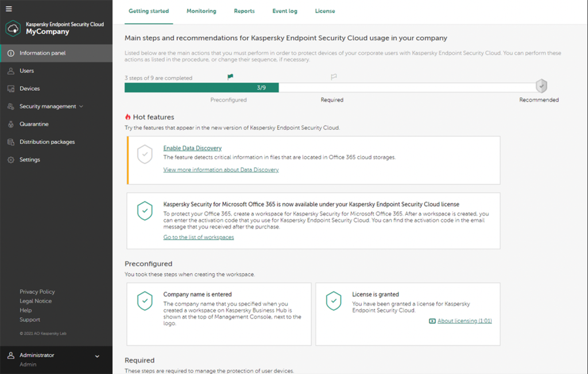Click the Quarantine biohazard icon
Image resolution: width=588 pixels, height=374 pixels.
11,124
